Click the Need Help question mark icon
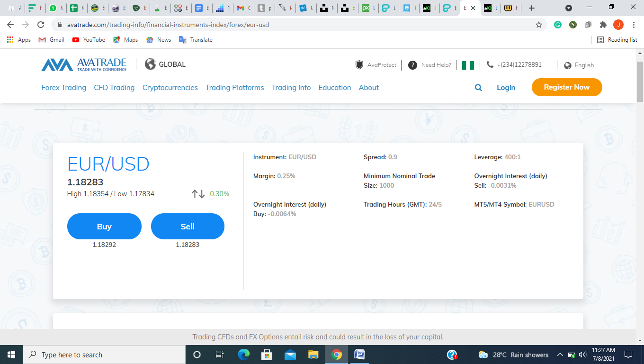This screenshot has height=364, width=644. point(412,65)
